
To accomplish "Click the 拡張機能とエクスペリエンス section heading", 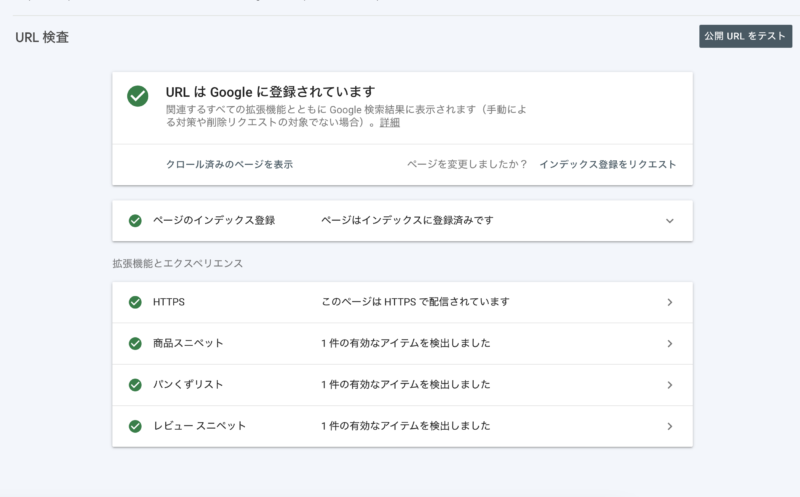I will point(178,264).
